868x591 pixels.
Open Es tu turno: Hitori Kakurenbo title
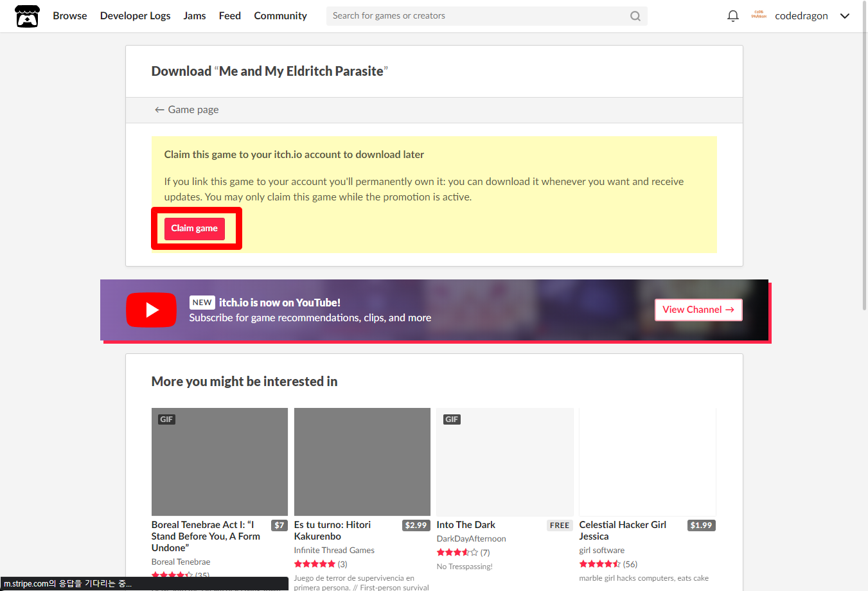332,531
